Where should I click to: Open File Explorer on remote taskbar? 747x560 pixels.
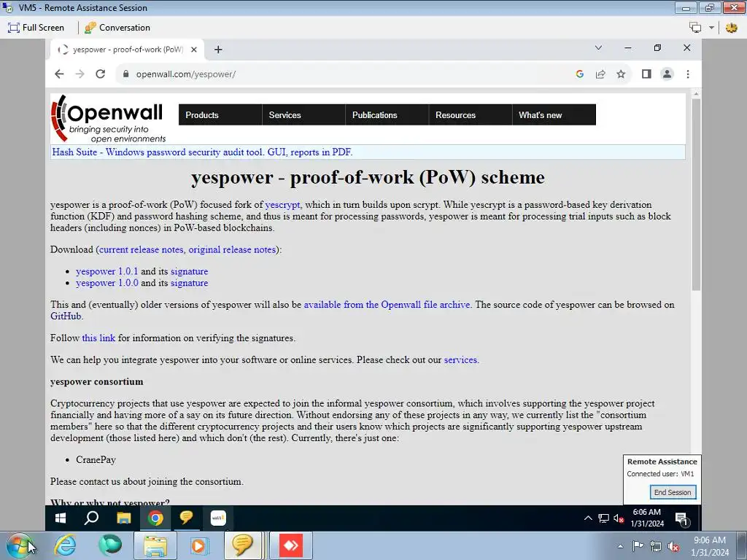coord(123,518)
